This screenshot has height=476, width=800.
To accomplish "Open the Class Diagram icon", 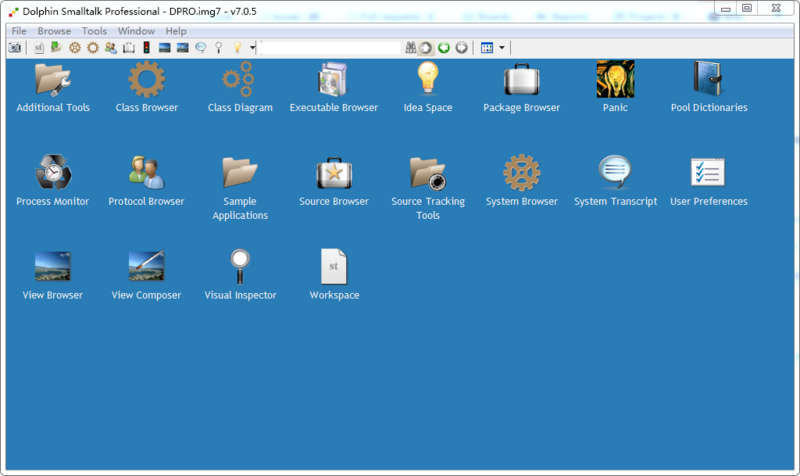I will 239,80.
